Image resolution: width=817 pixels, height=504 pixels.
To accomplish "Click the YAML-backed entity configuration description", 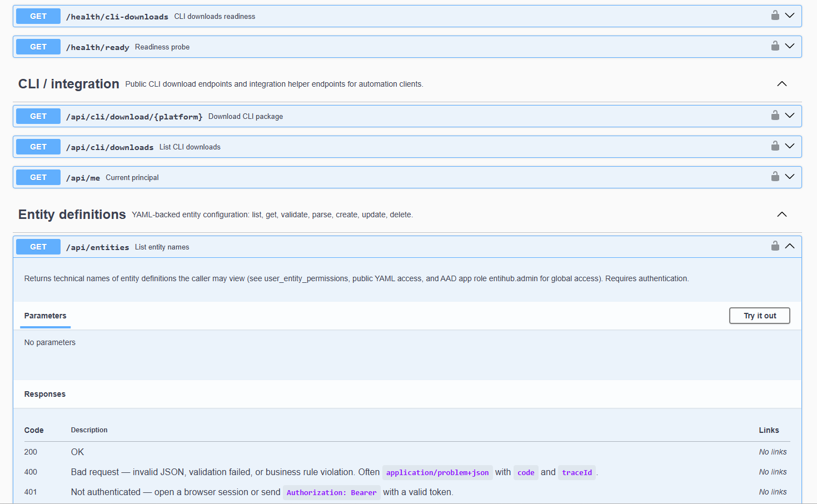I will 272,214.
